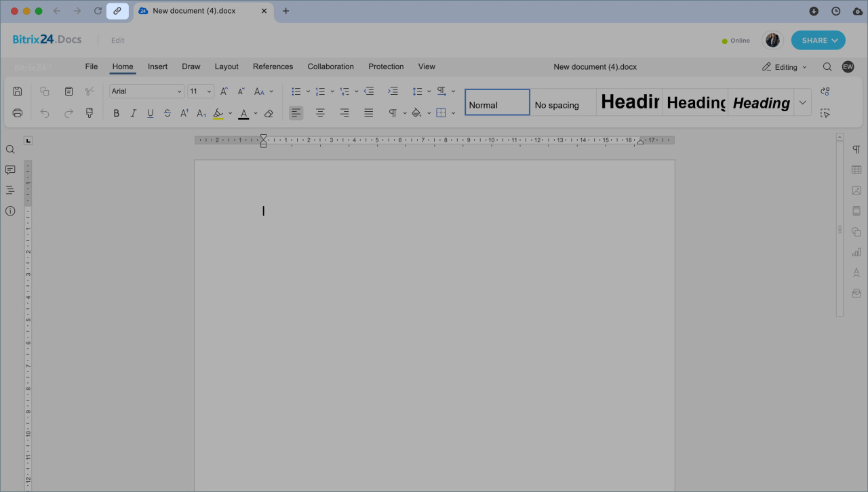Open the Arial font name dropdown
The image size is (868, 492).
tap(147, 91)
